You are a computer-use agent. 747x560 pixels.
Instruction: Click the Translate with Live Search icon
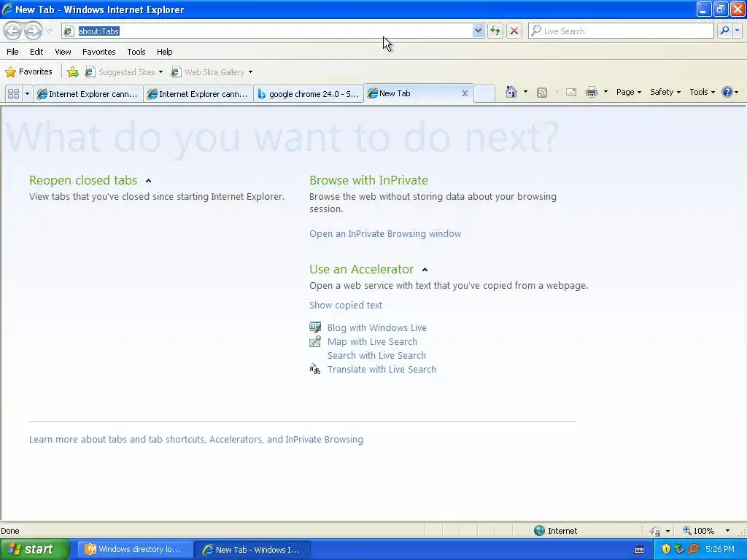[315, 369]
